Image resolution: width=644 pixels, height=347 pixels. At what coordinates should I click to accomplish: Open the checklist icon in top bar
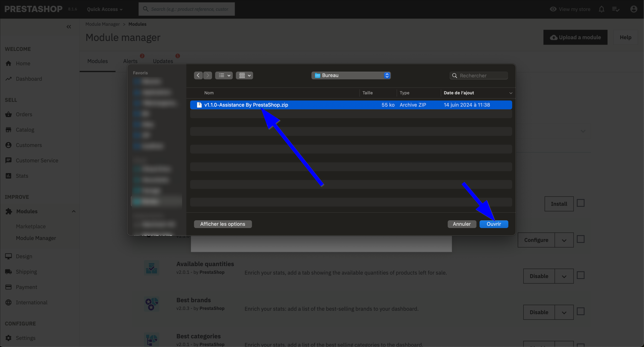tap(615, 9)
